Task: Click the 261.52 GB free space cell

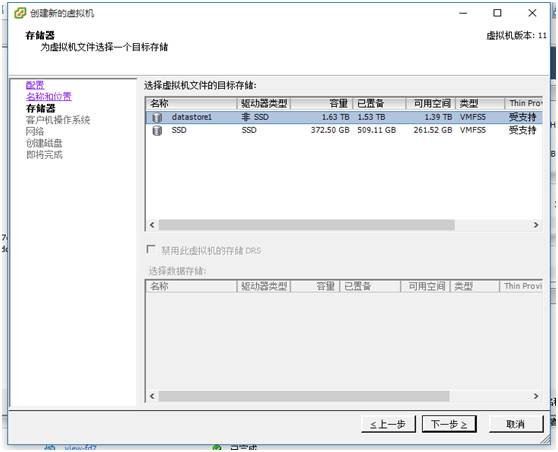Action: coord(433,130)
